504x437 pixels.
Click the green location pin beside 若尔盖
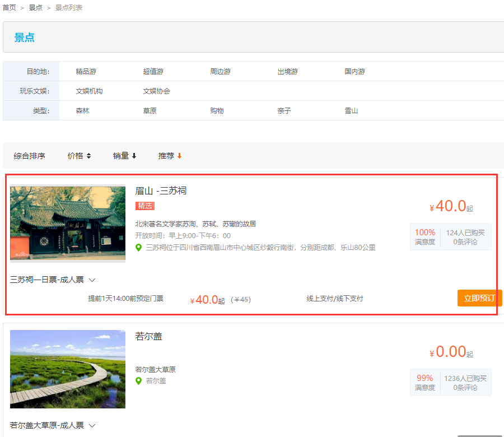tap(139, 381)
